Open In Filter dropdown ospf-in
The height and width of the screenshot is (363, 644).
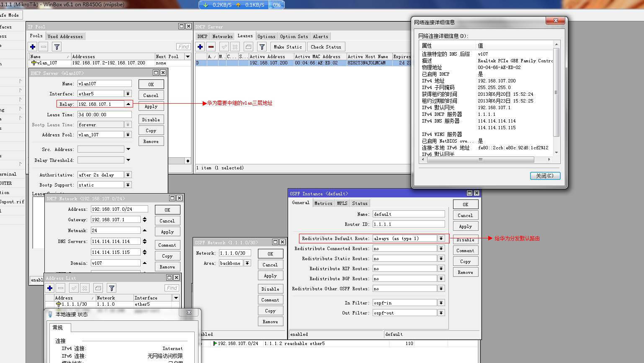pos(441,303)
